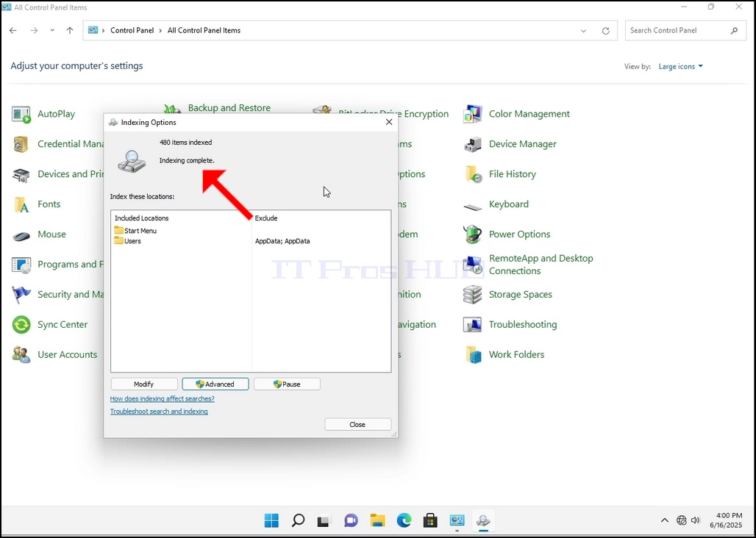Open Task View on the taskbar
The image size is (756, 538).
pyautogui.click(x=324, y=520)
